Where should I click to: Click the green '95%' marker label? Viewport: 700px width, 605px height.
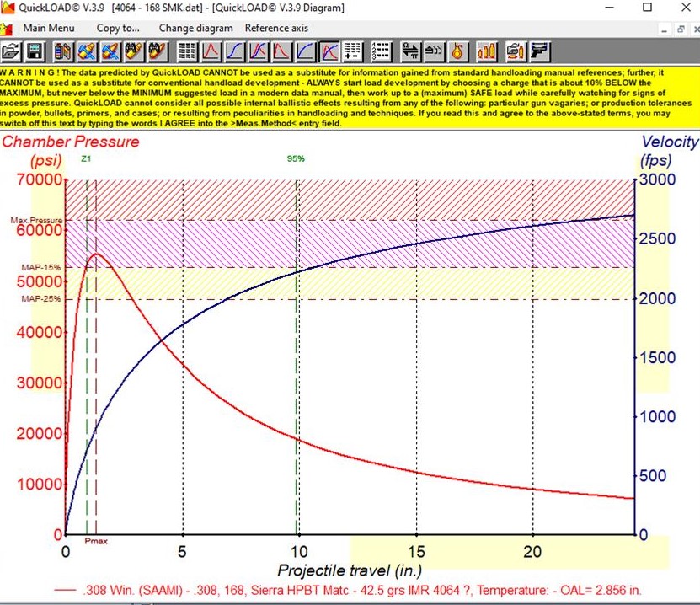(x=296, y=158)
